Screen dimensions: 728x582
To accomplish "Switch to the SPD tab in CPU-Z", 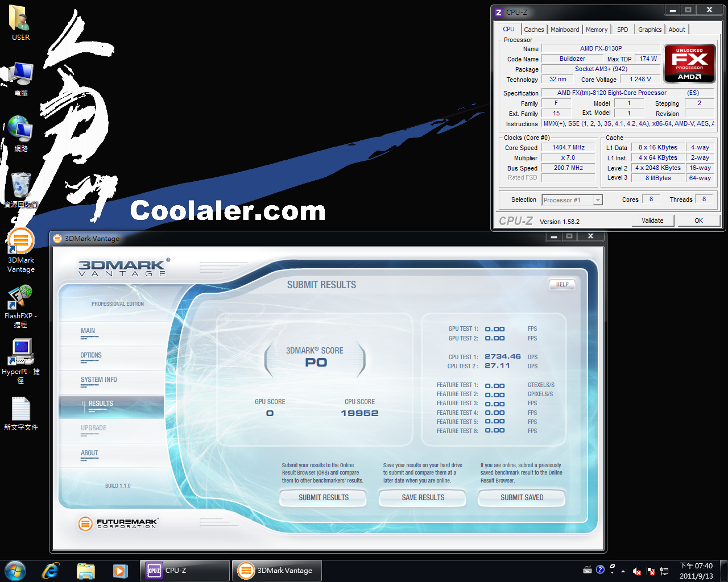I will click(x=623, y=30).
